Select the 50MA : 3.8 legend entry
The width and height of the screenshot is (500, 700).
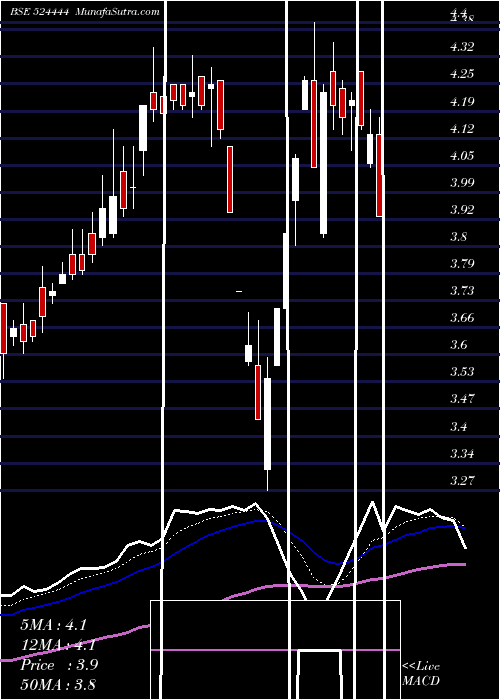click(x=58, y=684)
